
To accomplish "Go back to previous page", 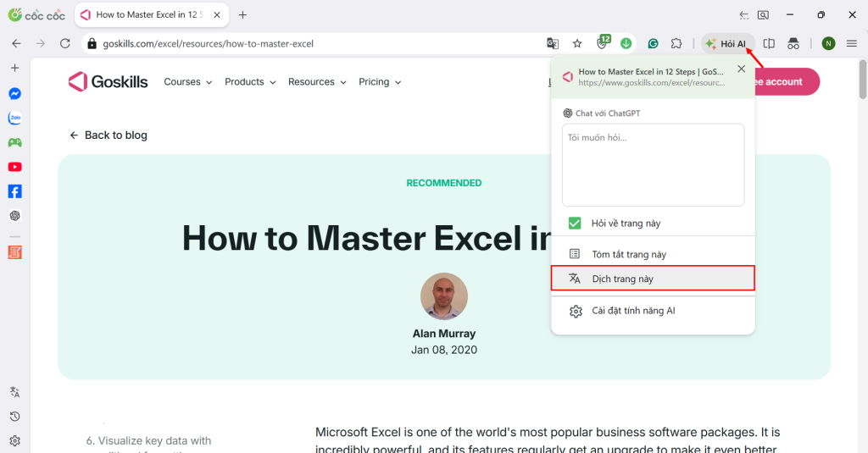I will 16,44.
